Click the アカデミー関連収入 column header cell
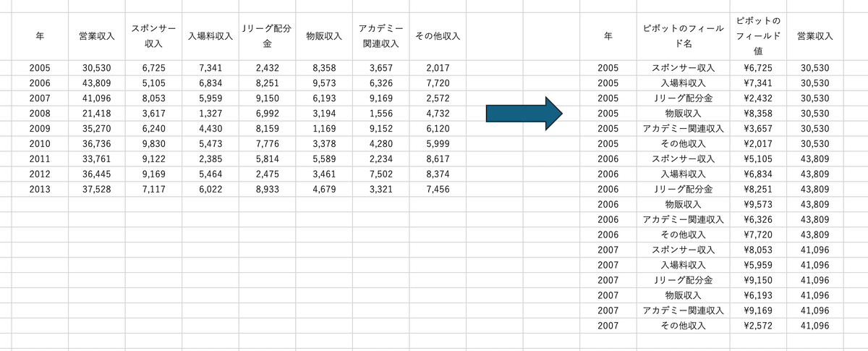This screenshot has height=351, width=868. tap(380, 35)
